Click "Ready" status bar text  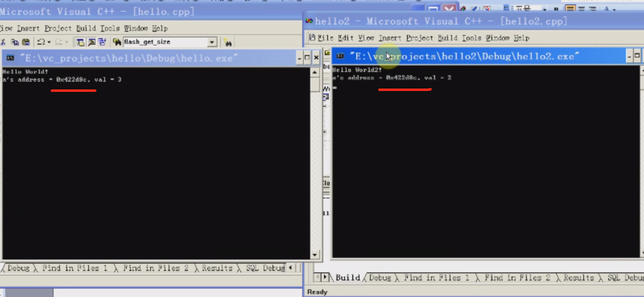click(x=317, y=292)
